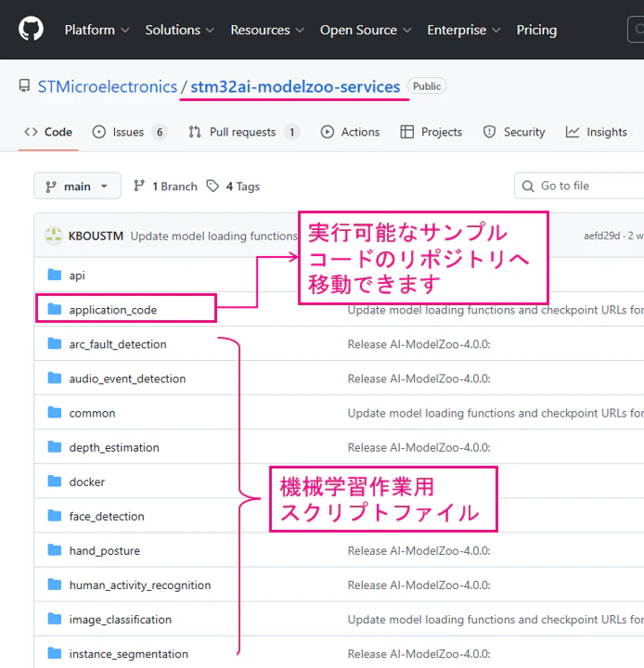Click the KBOUSTM avatar image
The image size is (644, 668).
[54, 236]
